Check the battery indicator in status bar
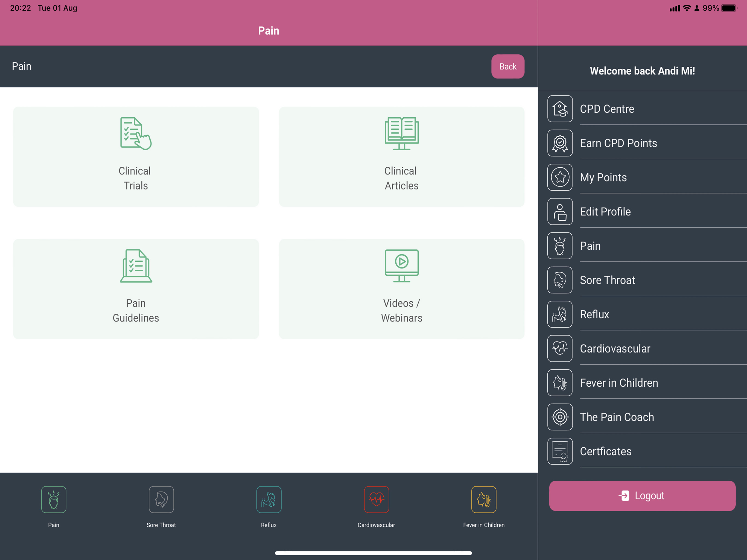 point(729,8)
